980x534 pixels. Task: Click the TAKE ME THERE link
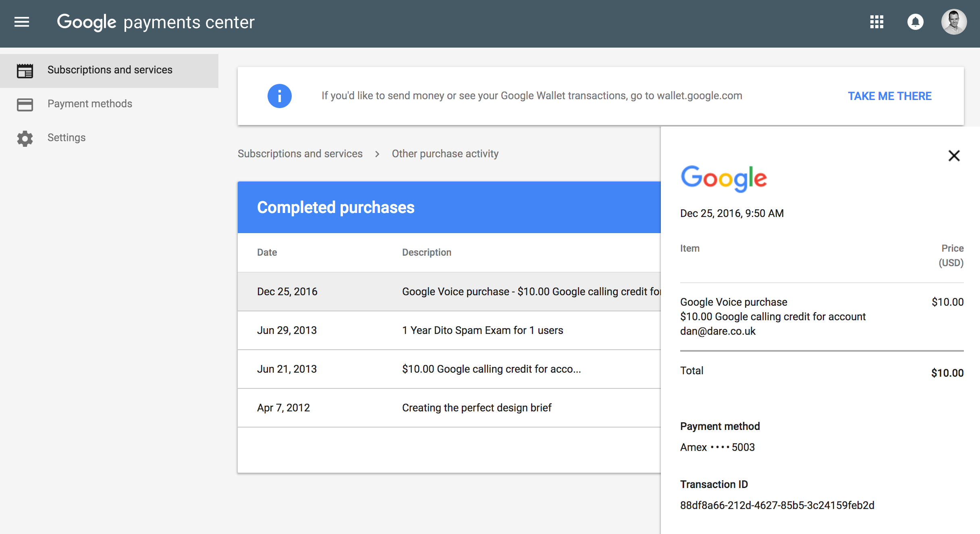(890, 96)
